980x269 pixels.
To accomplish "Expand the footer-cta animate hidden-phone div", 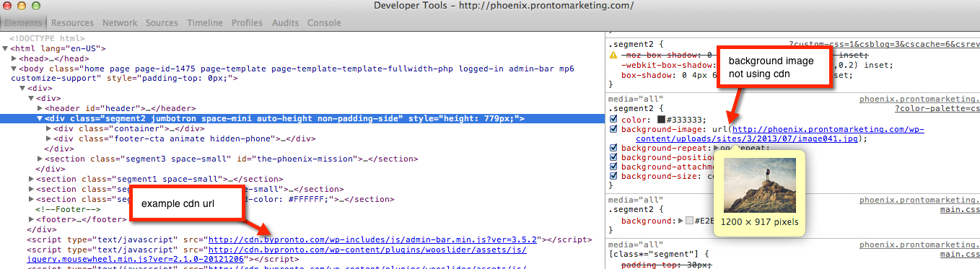I will (x=49, y=139).
